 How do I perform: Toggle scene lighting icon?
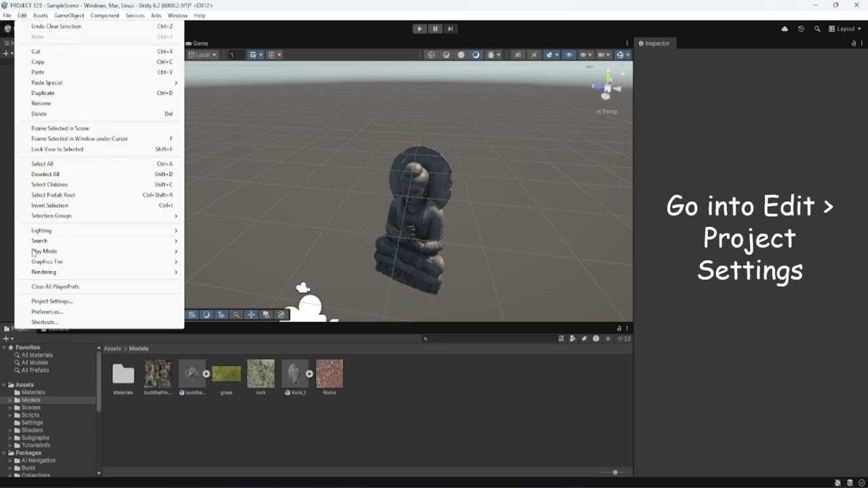point(534,55)
